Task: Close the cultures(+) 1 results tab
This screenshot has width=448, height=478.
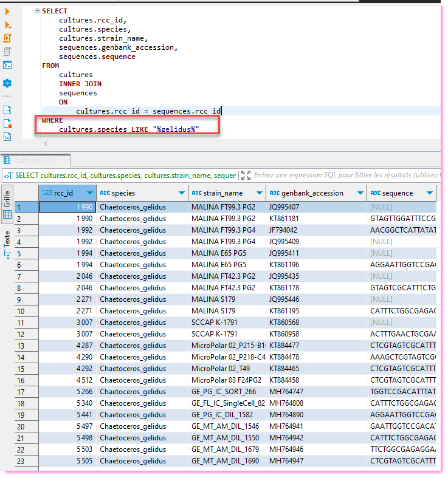Action: pos(63,160)
